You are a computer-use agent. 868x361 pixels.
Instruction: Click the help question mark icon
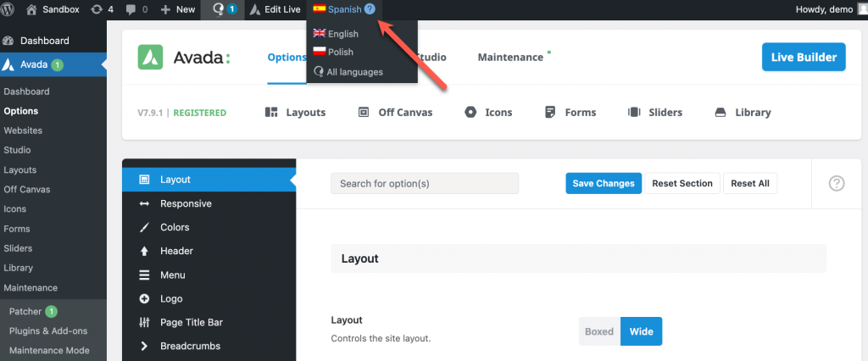837,183
